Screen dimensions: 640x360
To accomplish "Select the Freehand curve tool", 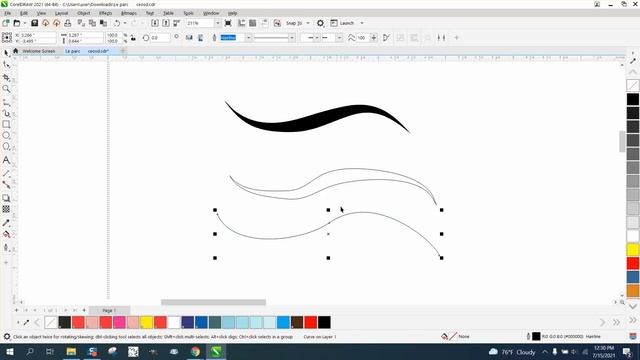I will click(x=6, y=102).
